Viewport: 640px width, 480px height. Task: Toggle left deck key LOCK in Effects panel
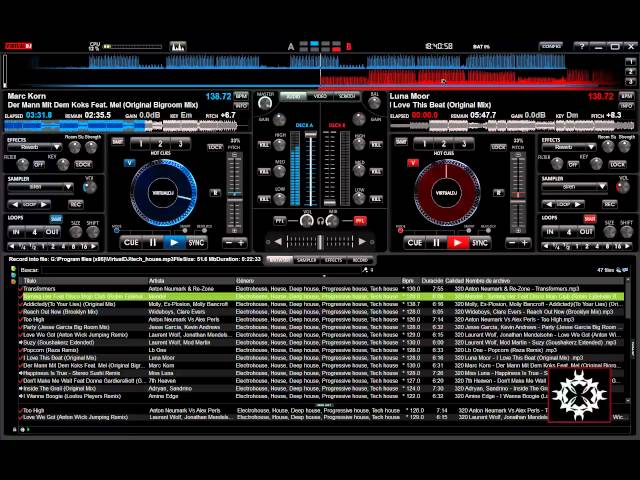(x=83, y=164)
